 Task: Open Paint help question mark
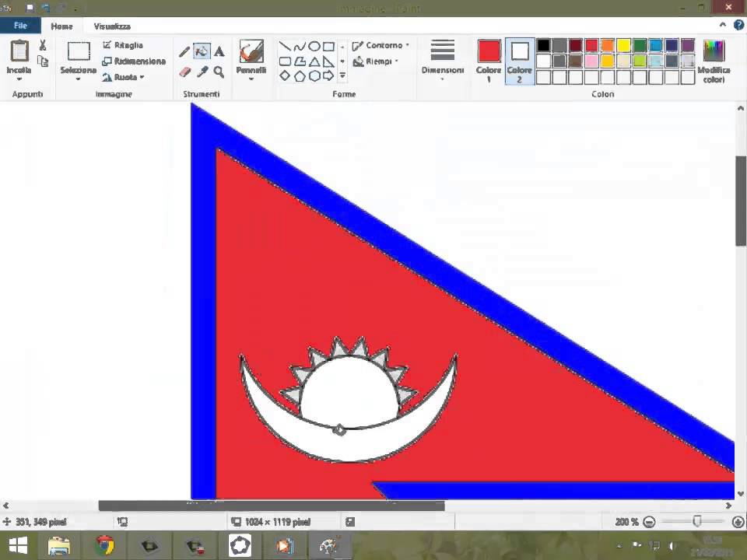tap(738, 25)
